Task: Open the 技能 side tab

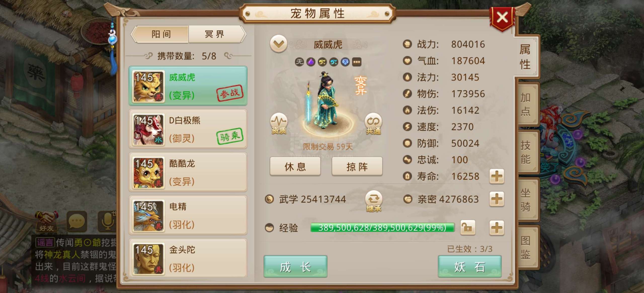Action: 526,152
